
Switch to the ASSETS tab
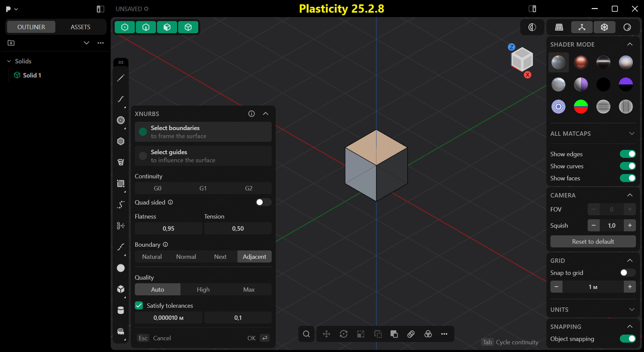[x=80, y=27]
